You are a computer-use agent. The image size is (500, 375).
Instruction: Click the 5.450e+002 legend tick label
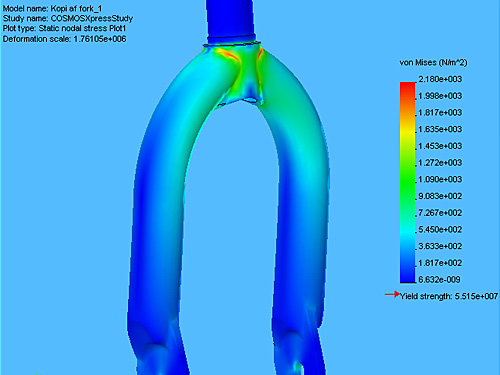point(440,230)
